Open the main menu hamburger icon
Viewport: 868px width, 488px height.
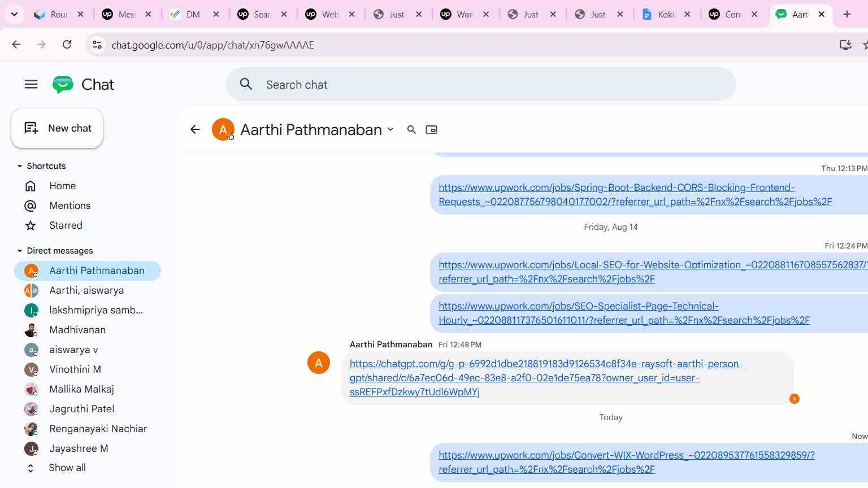(x=31, y=85)
